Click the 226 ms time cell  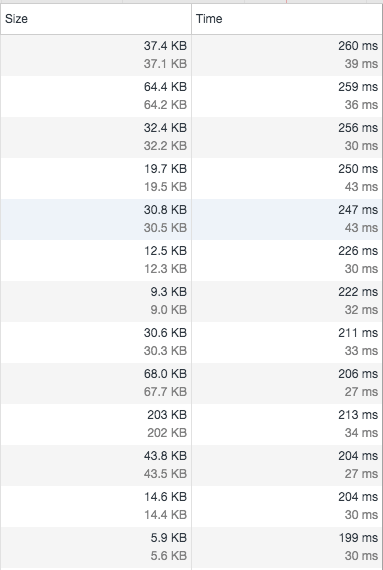(287, 260)
